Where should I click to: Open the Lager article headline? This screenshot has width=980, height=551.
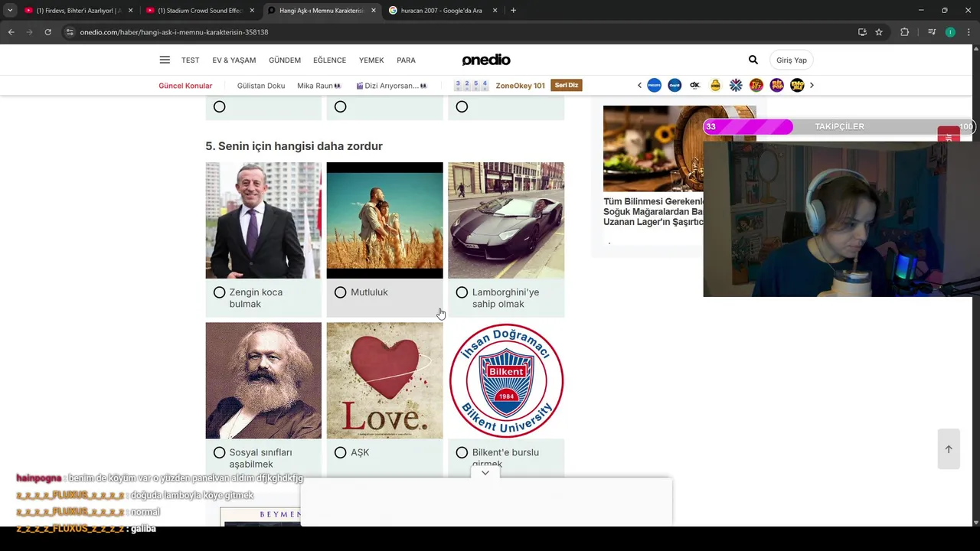click(x=653, y=212)
